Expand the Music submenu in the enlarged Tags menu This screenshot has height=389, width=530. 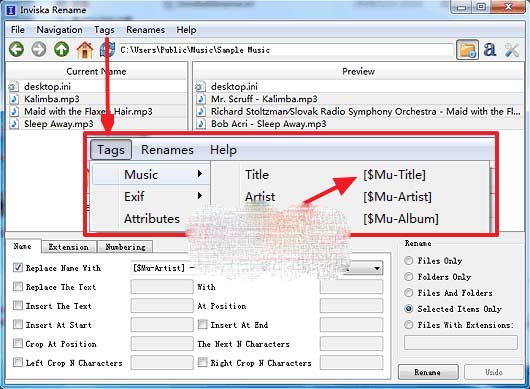[x=151, y=175]
